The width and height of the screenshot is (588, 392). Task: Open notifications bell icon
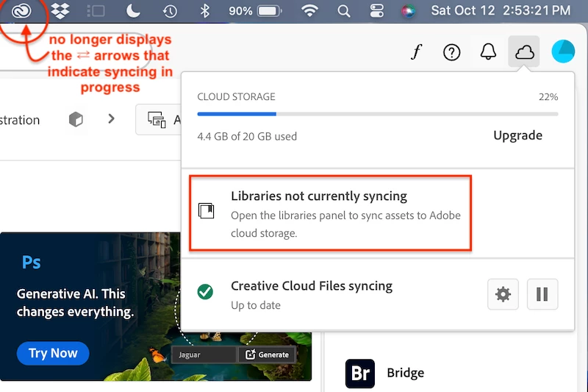(x=488, y=51)
